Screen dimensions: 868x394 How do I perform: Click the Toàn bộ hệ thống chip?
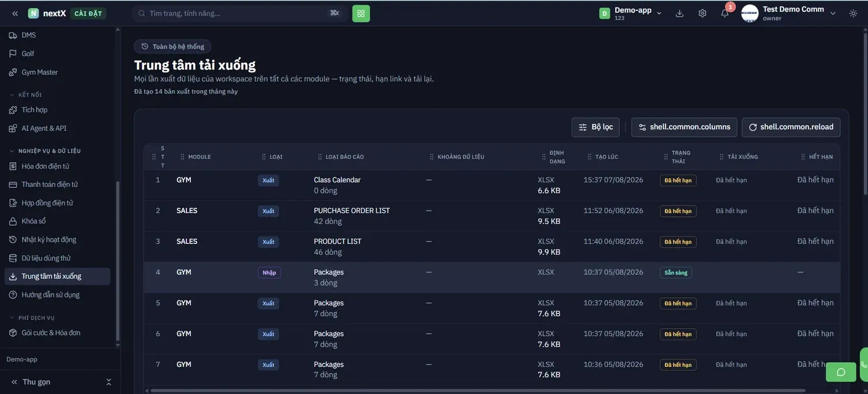172,46
